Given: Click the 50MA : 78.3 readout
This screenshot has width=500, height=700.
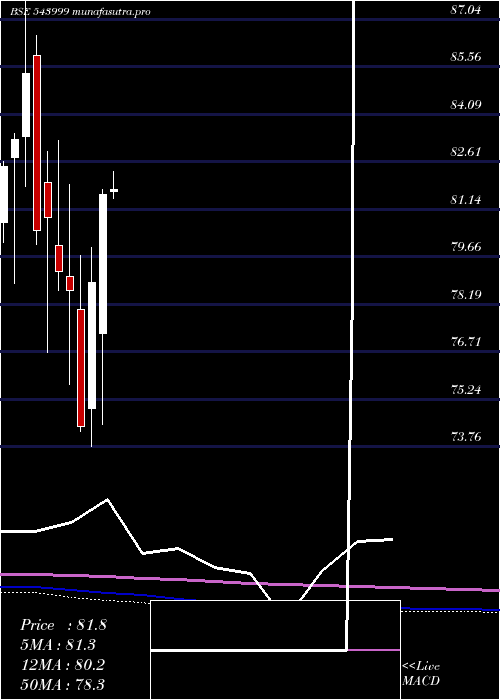Looking at the screenshot, I should tap(62, 684).
